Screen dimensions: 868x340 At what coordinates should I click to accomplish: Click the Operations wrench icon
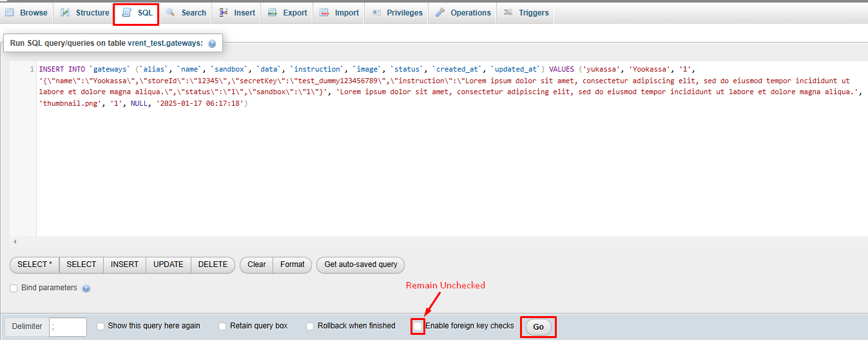tap(440, 12)
